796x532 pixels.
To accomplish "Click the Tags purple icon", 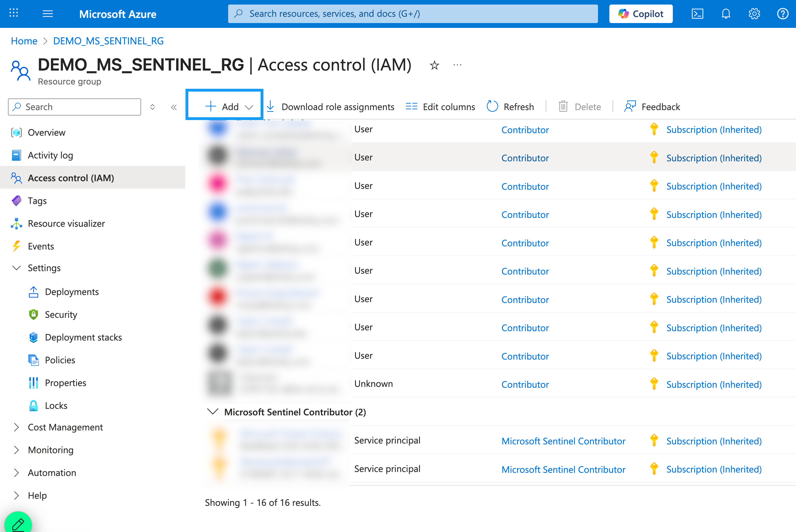I will coord(16,201).
